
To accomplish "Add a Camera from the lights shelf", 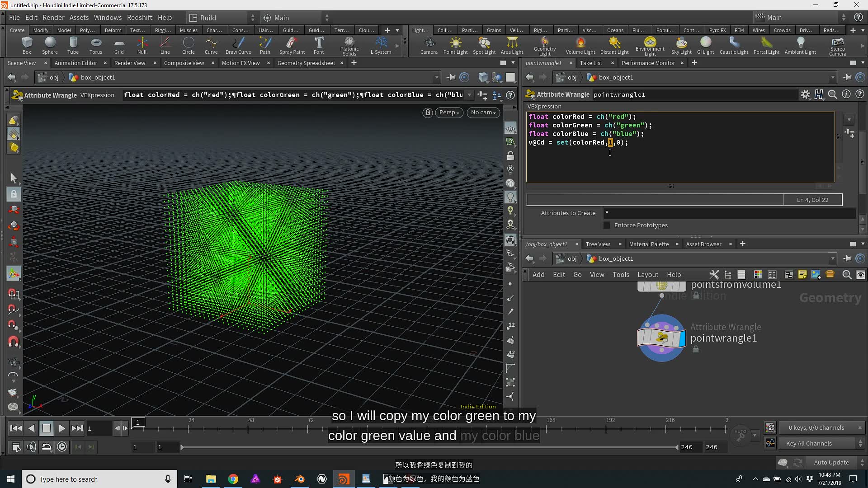I will pyautogui.click(x=429, y=45).
